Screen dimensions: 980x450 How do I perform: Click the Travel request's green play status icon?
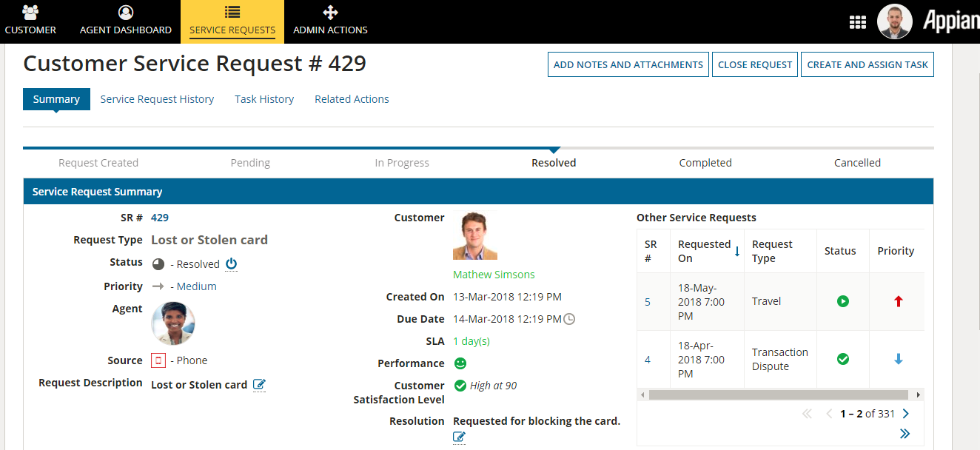point(843,301)
